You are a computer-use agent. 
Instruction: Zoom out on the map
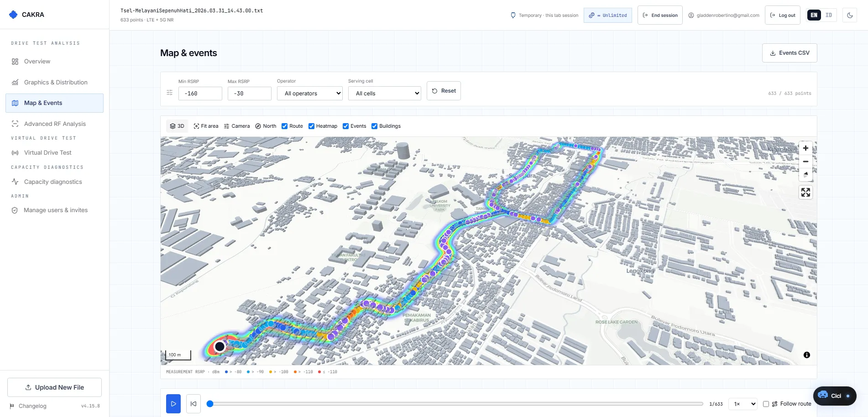pos(805,162)
